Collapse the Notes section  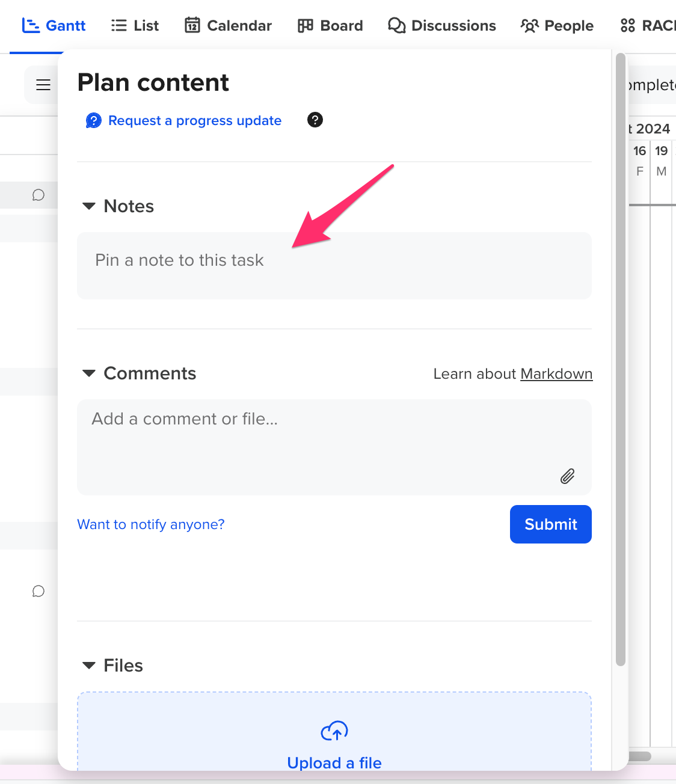click(89, 206)
